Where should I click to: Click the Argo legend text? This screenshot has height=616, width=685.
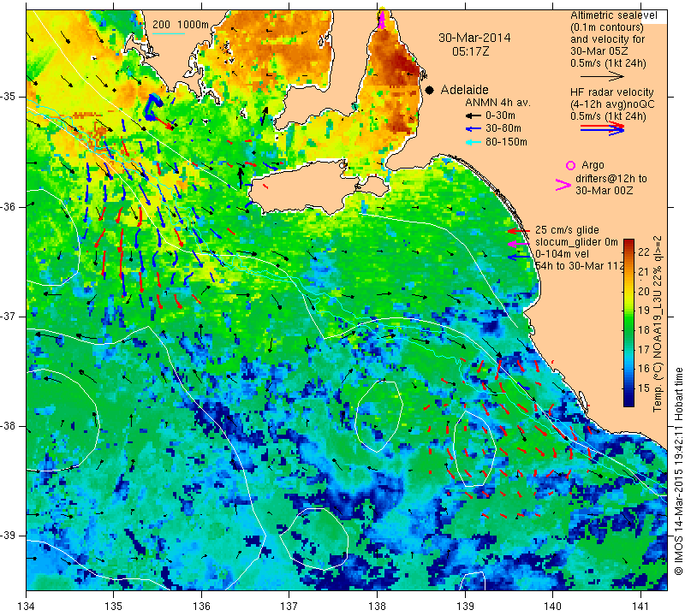pyautogui.click(x=593, y=165)
